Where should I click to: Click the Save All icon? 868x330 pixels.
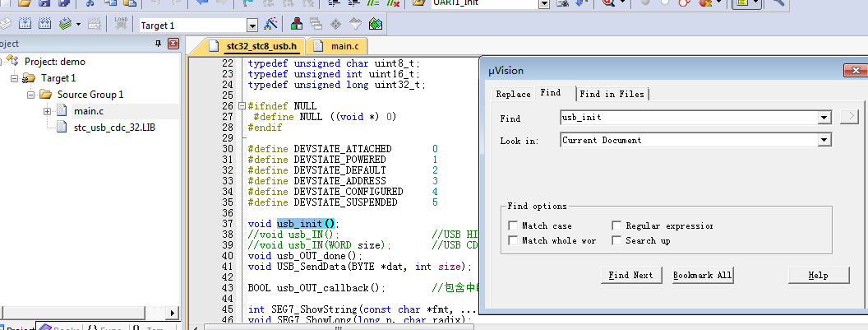tap(63, 2)
